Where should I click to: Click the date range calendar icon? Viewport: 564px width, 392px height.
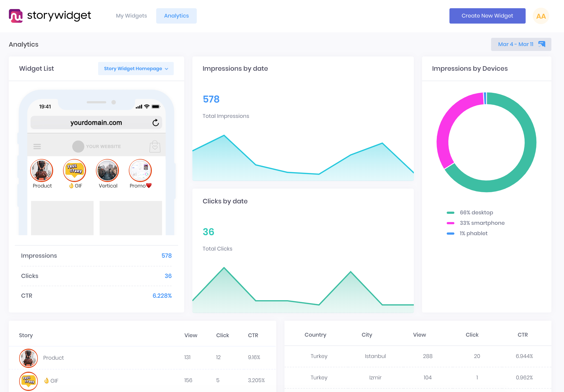pos(542,44)
